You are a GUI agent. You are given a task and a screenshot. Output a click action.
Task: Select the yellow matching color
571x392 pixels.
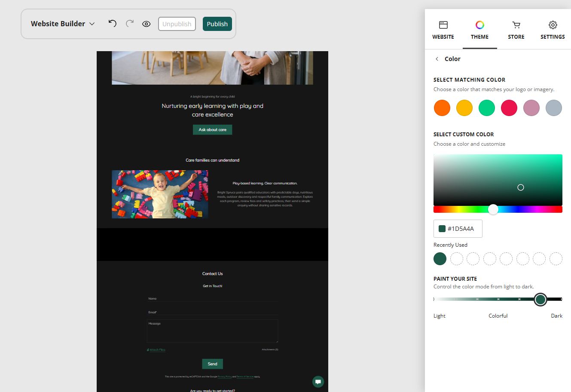464,108
